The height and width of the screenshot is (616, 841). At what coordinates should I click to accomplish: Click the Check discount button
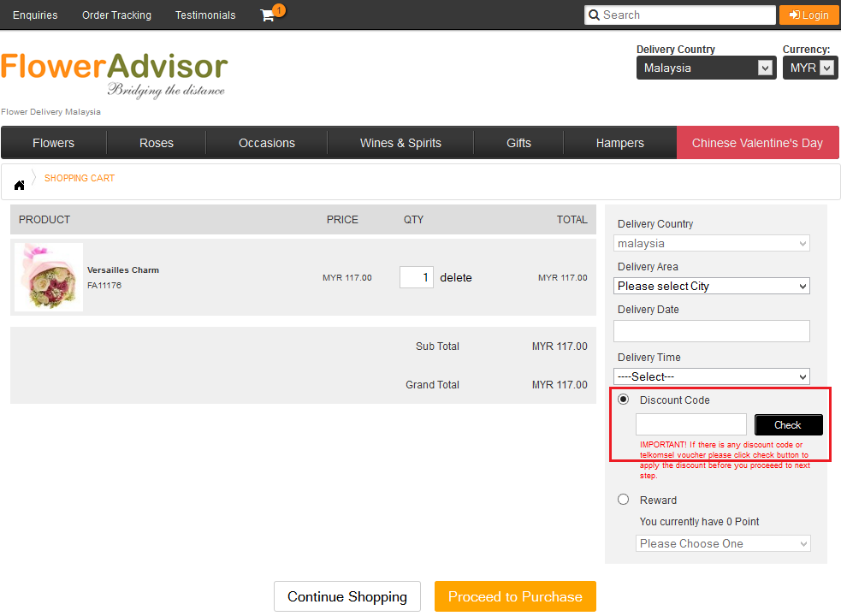pyautogui.click(x=789, y=425)
